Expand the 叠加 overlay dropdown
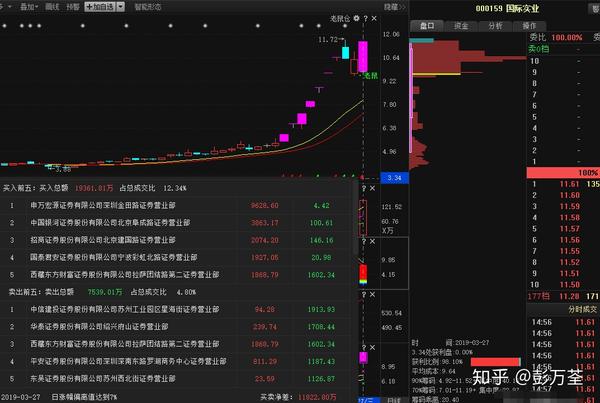600x403 pixels. [x=29, y=7]
